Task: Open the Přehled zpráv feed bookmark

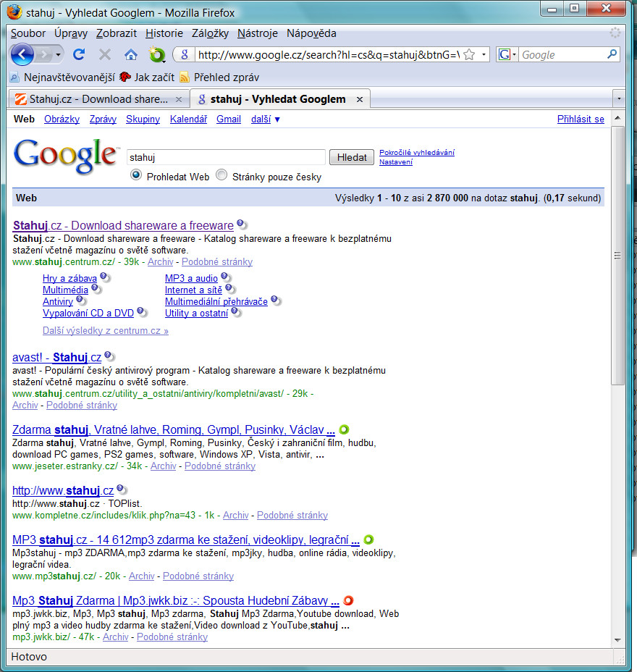Action: [x=219, y=77]
